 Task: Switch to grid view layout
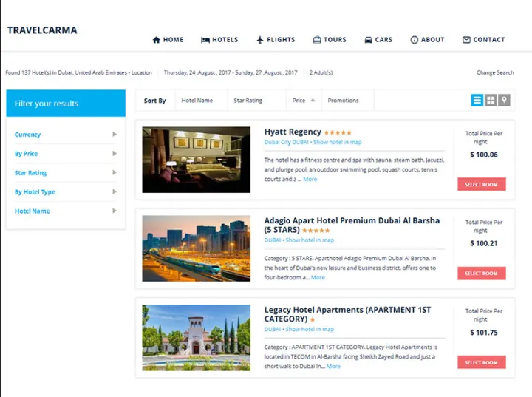pyautogui.click(x=491, y=101)
